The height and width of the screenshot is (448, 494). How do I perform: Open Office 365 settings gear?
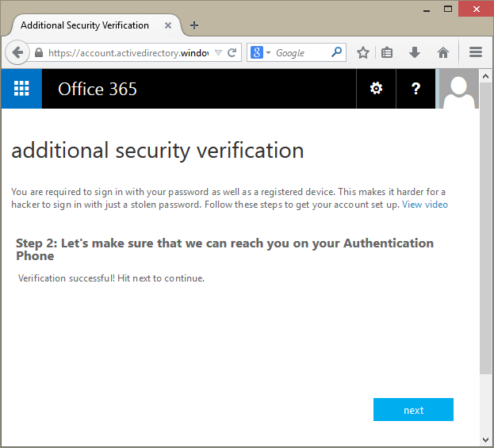tap(377, 89)
